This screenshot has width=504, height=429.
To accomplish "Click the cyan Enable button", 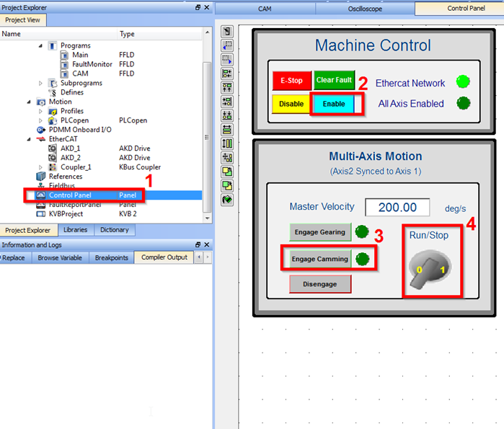I will pos(334,104).
